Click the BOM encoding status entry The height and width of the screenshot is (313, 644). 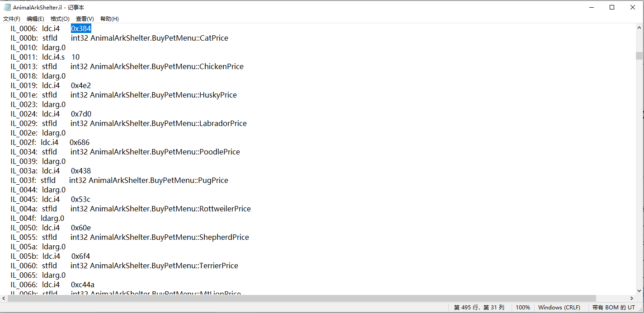tap(613, 308)
